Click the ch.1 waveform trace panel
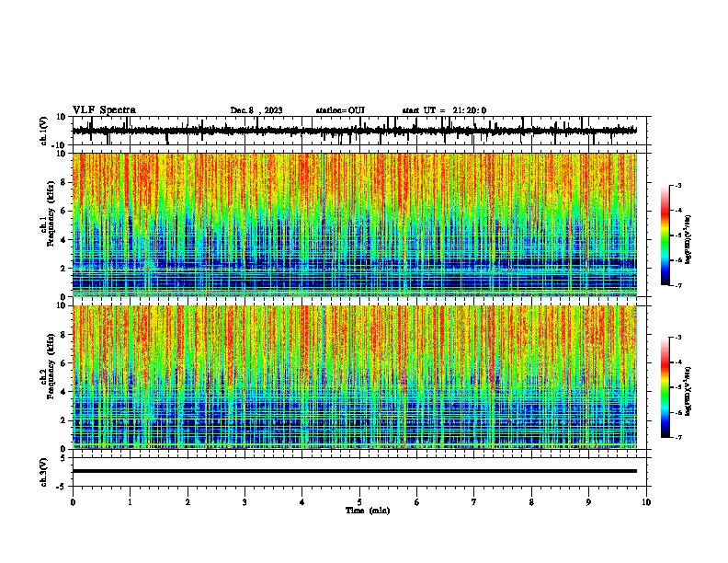Viewport: 728px width, 563px height. pyautogui.click(x=361, y=131)
